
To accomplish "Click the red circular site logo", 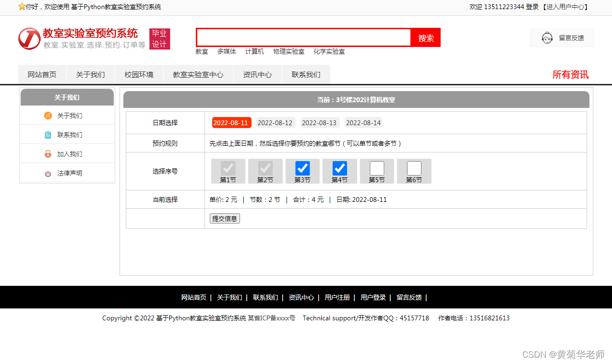I will pyautogui.click(x=29, y=38).
